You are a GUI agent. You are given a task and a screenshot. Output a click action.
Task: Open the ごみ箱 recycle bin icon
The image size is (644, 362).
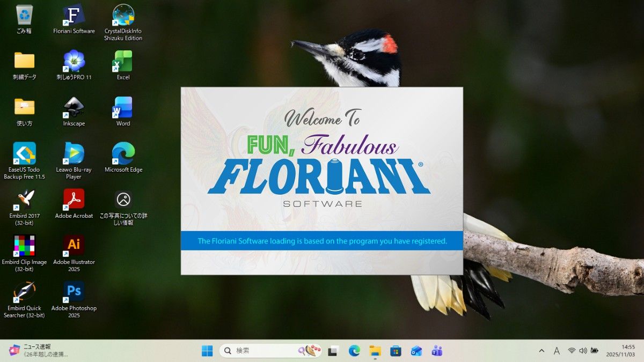click(x=24, y=15)
